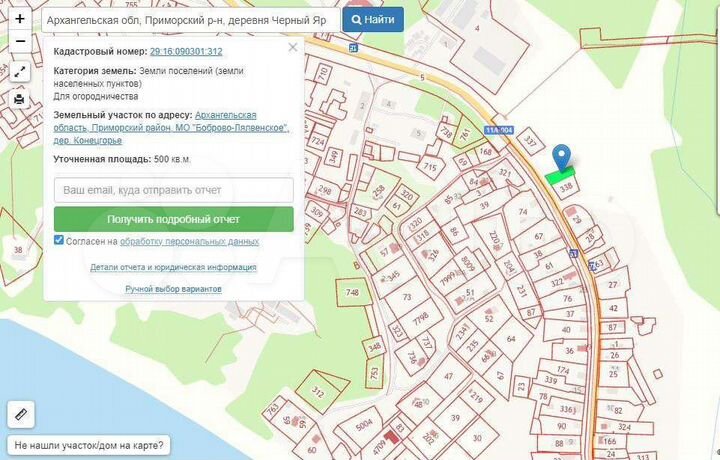Select parcel 748 on the map
Screen dimensions: 720x460
point(352,292)
